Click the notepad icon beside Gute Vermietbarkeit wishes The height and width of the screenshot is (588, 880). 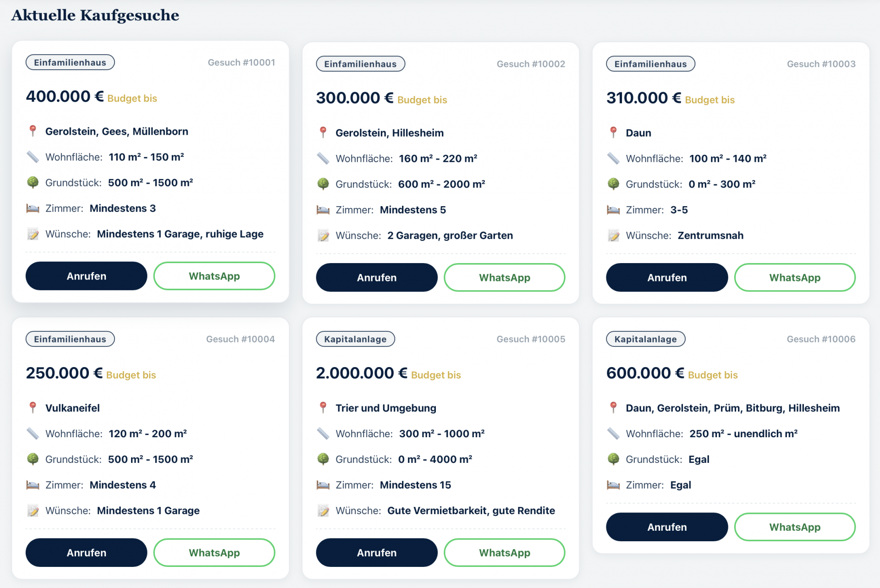click(323, 511)
